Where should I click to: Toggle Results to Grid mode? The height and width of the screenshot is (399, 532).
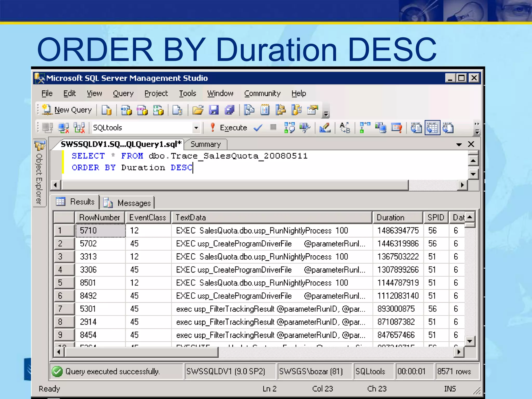coord(432,128)
